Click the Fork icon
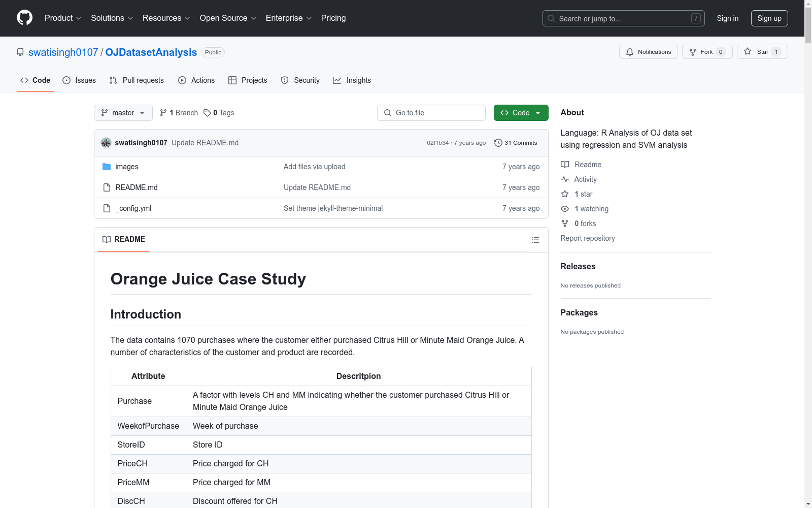Viewport: 812px width, 508px height. click(693, 52)
